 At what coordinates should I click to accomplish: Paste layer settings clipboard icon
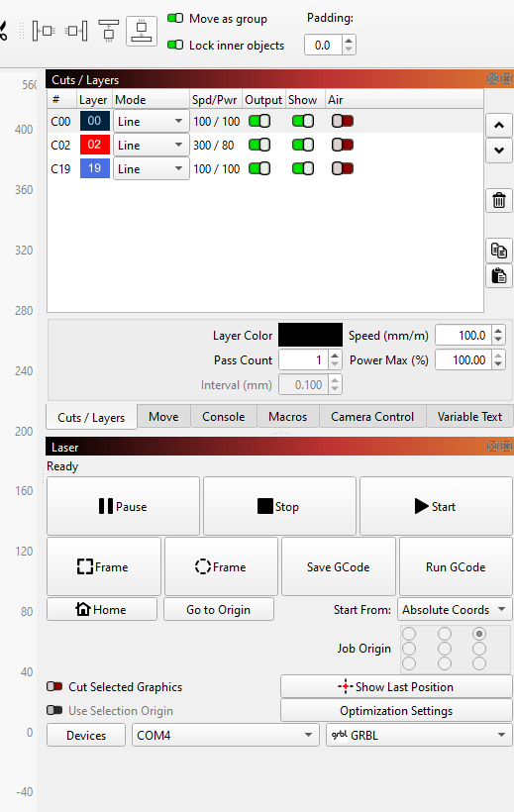pyautogui.click(x=499, y=276)
